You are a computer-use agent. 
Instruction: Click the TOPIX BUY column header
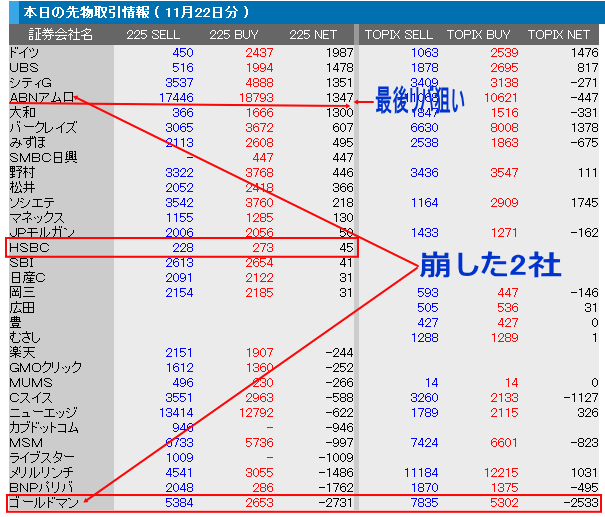(x=478, y=35)
